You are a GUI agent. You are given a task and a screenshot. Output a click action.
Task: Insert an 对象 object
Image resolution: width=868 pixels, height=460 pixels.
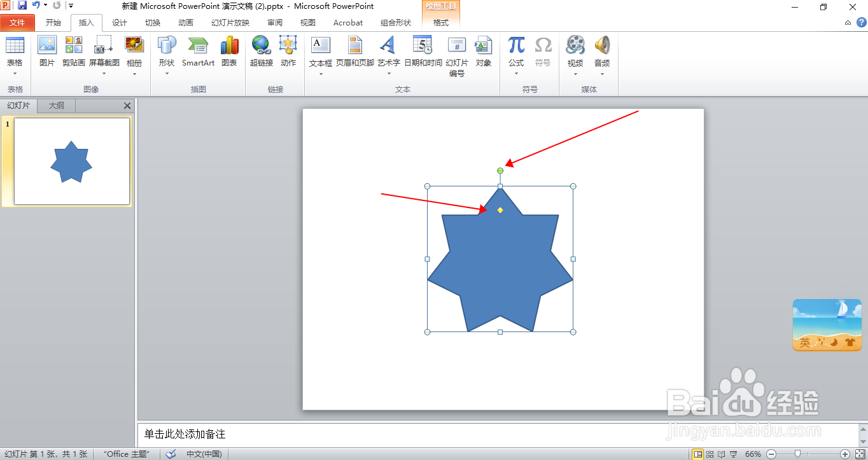coord(484,46)
